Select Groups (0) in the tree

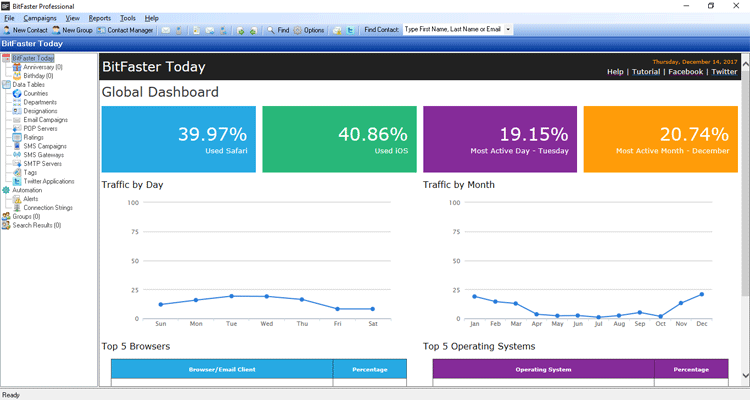coord(26,216)
